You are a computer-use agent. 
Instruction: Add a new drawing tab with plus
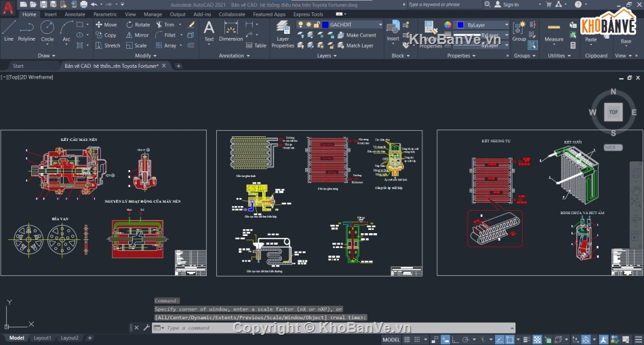[x=178, y=66]
